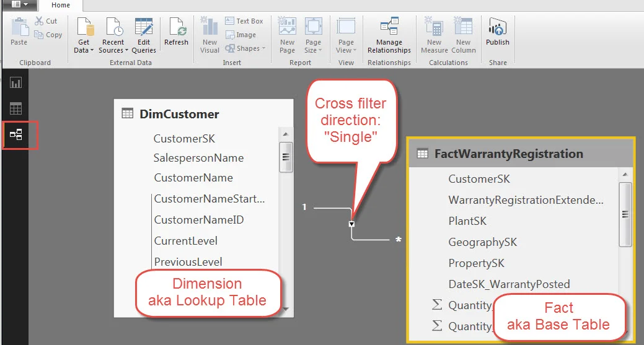Select the CustomerName field in DimCustomer
This screenshot has height=345, width=644.
(x=193, y=178)
